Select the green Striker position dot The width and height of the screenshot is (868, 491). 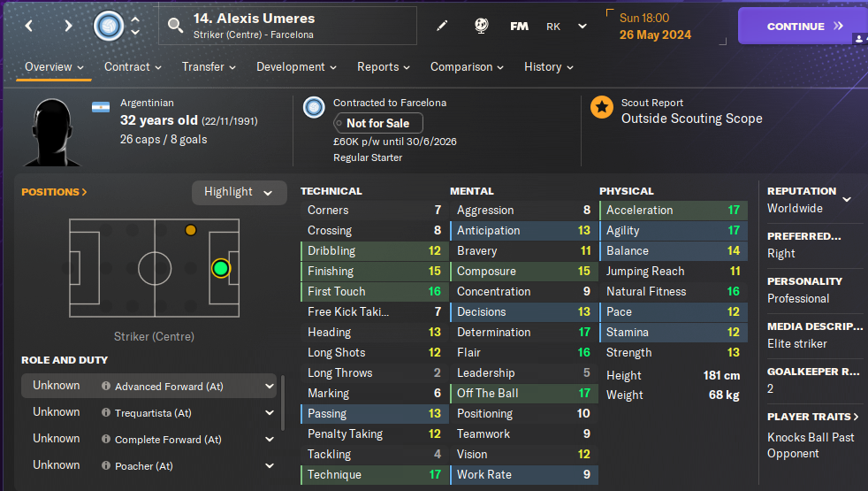click(x=221, y=267)
